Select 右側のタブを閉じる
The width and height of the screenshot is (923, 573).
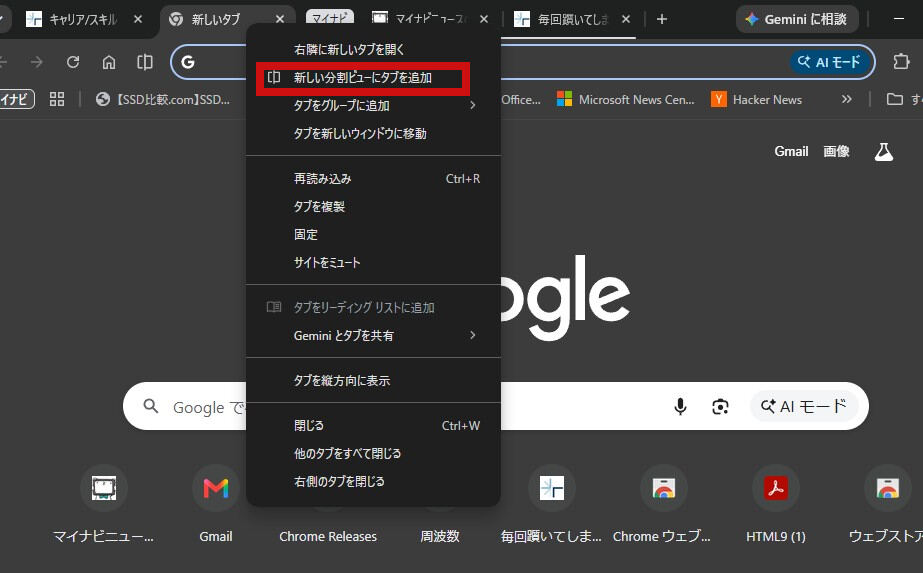click(373, 482)
